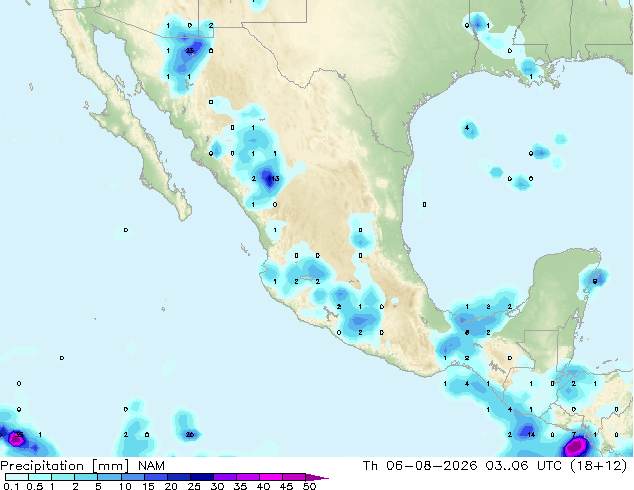Select the 30–35 mm purple legend box
The image size is (634, 490).
224,477
